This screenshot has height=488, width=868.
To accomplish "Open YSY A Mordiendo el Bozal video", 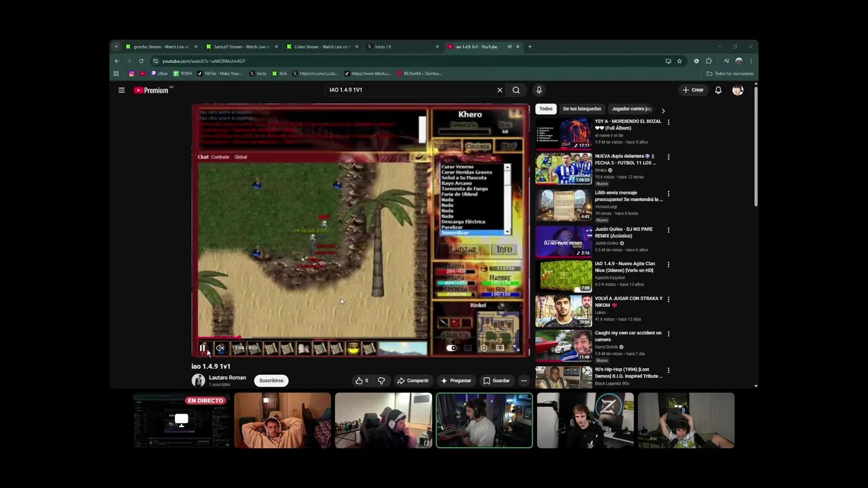I will (564, 134).
